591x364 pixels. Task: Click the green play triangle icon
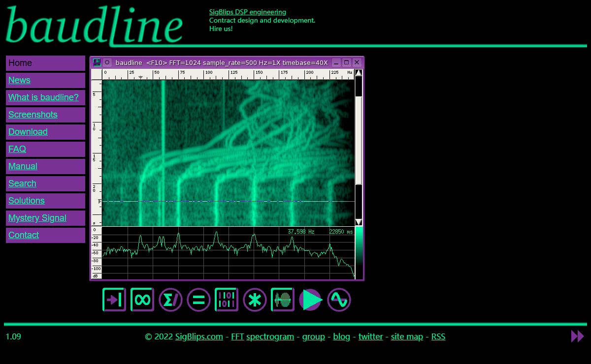[x=311, y=300]
